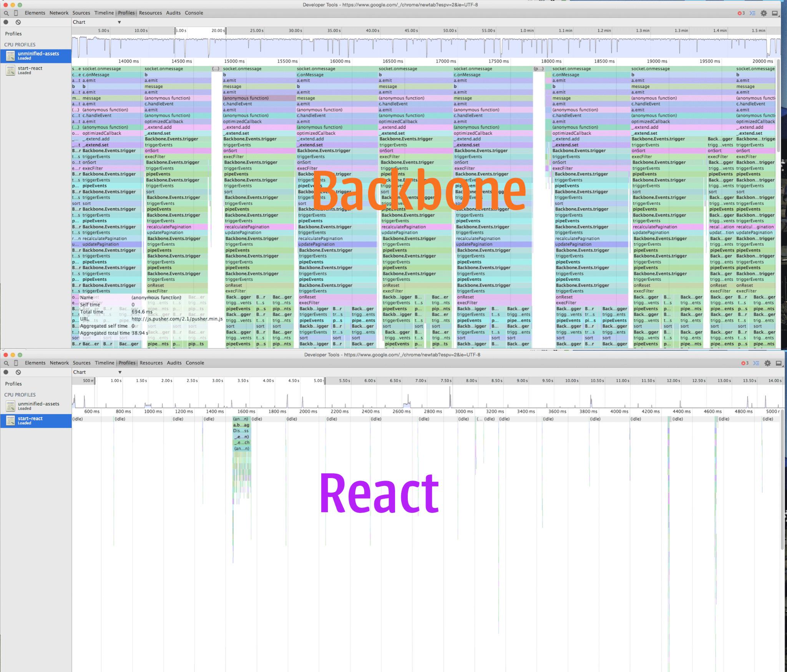Grab right overview handle near 5.00 s in lower window

325,381
